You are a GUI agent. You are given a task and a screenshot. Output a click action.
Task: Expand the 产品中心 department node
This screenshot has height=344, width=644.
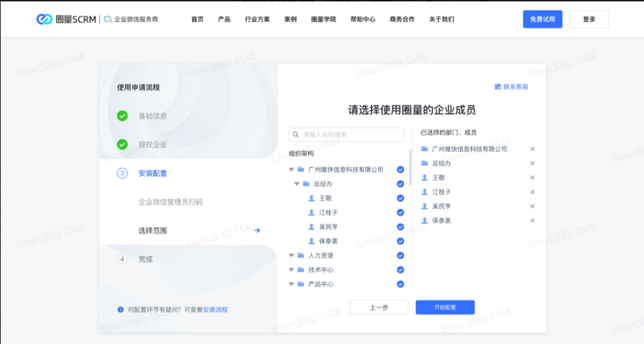pos(292,284)
